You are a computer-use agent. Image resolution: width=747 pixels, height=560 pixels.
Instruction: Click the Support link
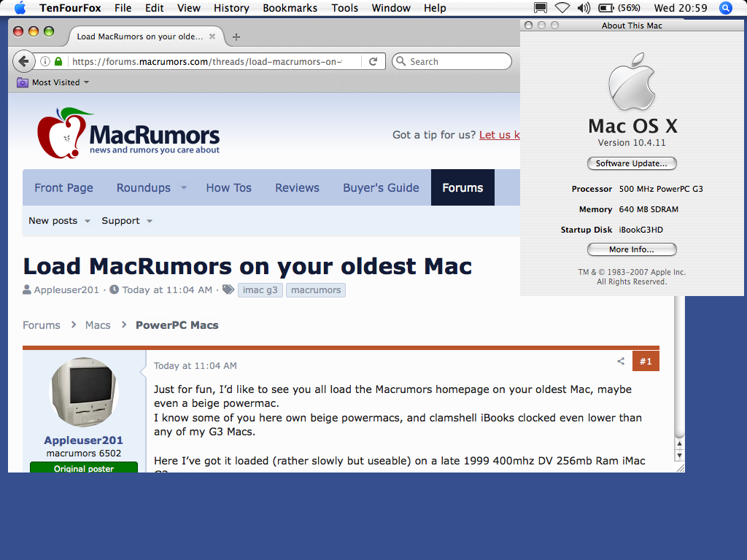click(x=120, y=221)
